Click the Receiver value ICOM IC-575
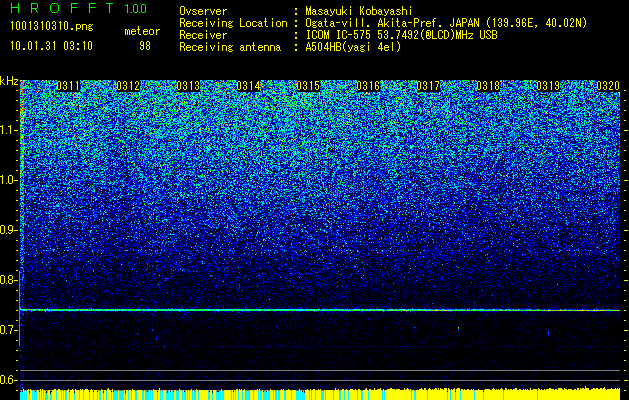 click(340, 35)
